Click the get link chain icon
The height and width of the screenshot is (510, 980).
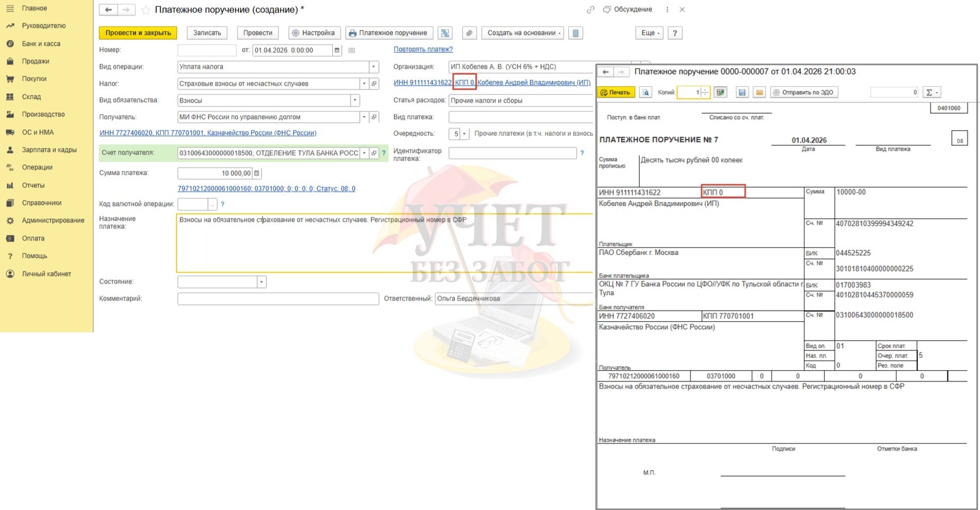pos(590,10)
